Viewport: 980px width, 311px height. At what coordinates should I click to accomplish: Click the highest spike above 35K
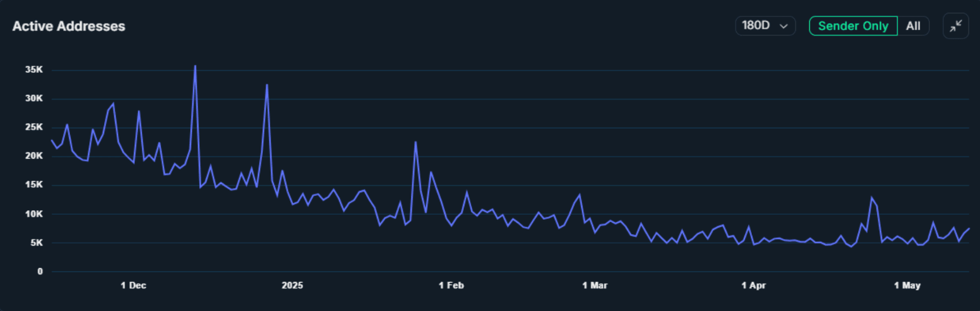(x=195, y=66)
